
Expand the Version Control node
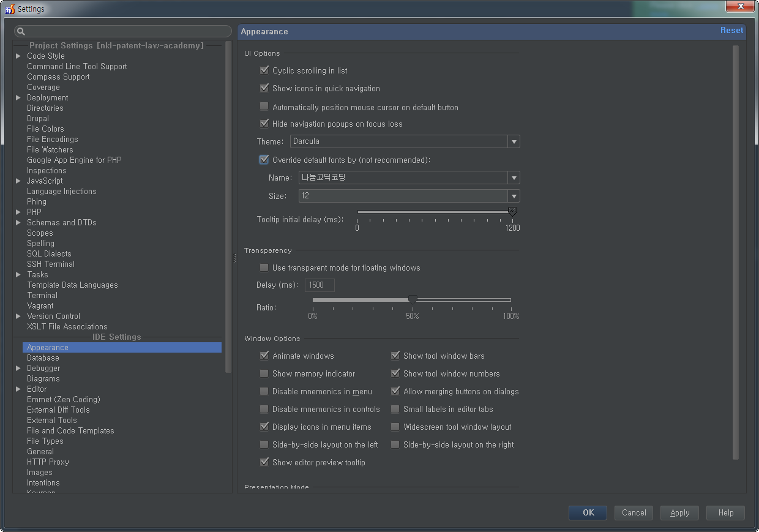click(x=18, y=316)
